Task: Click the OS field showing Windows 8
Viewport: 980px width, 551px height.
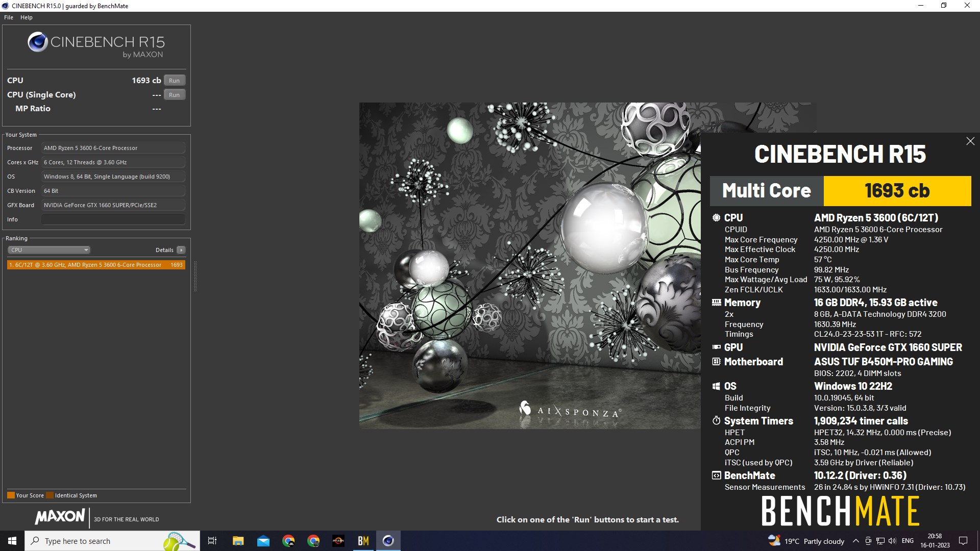Action: pyautogui.click(x=113, y=177)
